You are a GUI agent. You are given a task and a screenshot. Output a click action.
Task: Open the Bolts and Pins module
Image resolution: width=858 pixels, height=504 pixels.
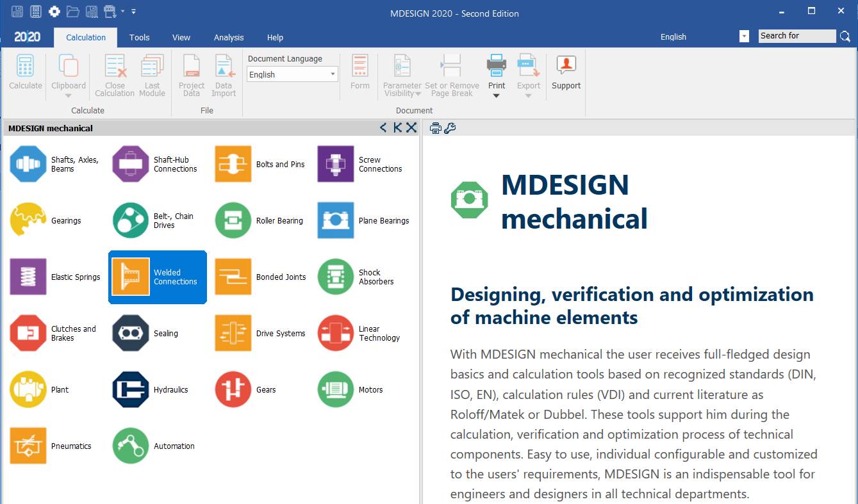[260, 164]
